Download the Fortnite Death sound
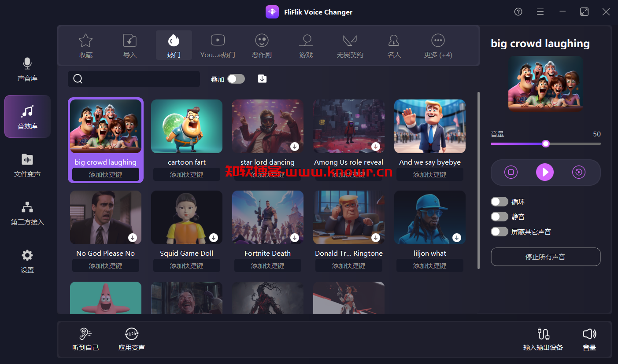Screen dimensions: 618x364 (295, 237)
